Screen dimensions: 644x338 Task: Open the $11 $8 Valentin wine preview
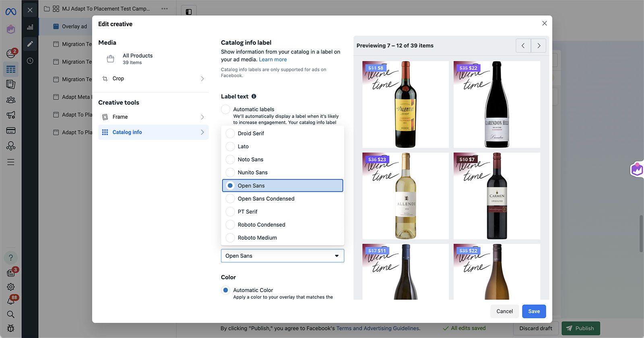(406, 104)
